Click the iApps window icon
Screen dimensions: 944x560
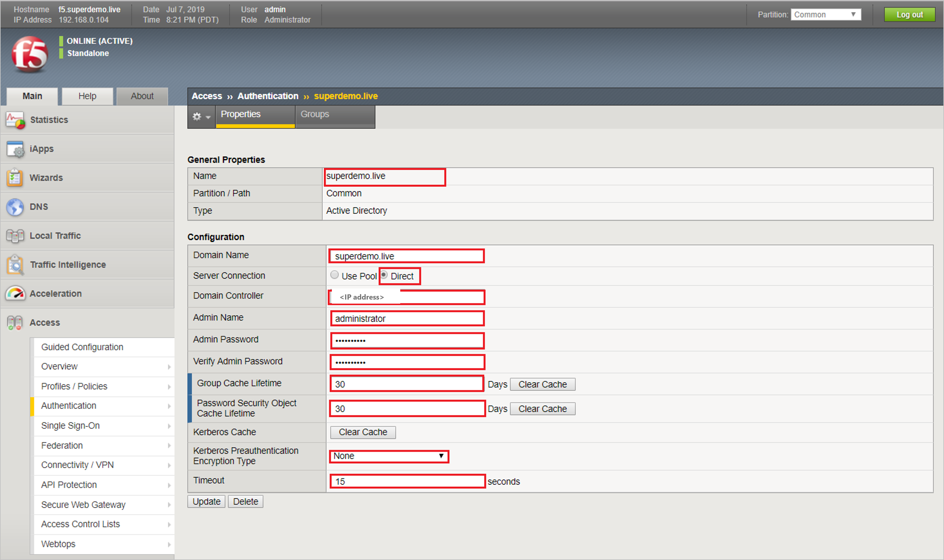coord(15,149)
